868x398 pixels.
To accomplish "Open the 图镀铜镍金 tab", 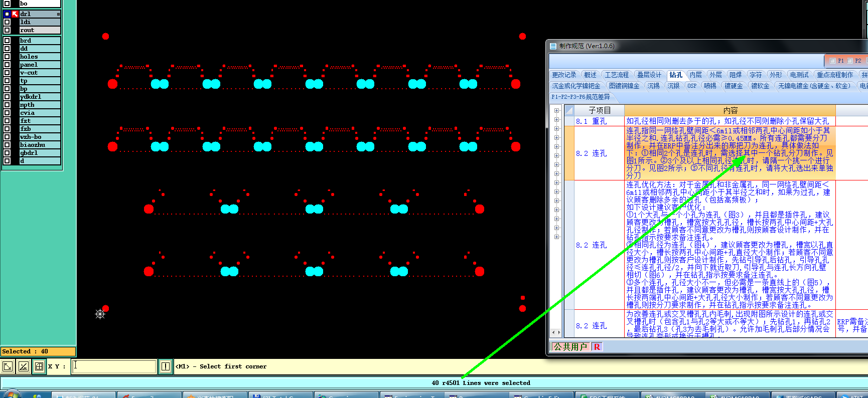I will (x=624, y=86).
